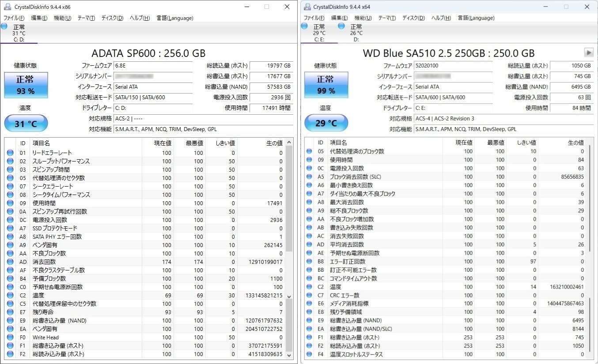Click the ADATA SP600 : 256.0 GB disk title
This screenshot has width=598, height=364.
[x=148, y=53]
